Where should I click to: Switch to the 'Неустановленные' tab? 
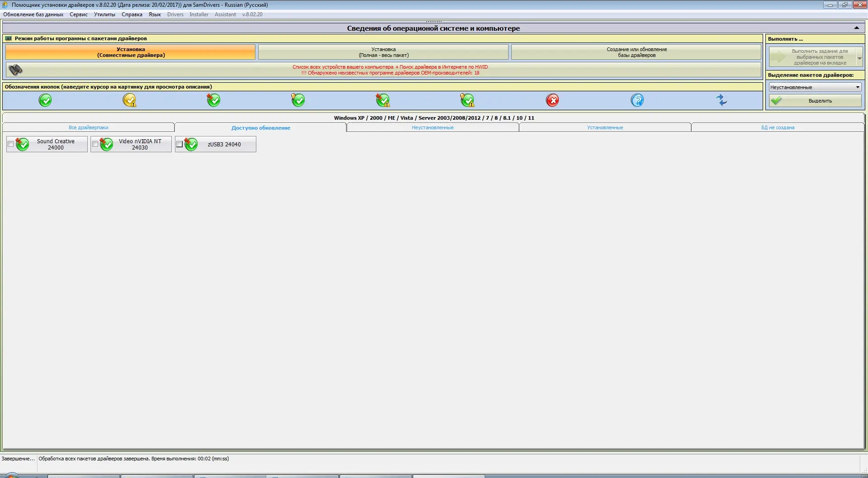[x=433, y=127]
